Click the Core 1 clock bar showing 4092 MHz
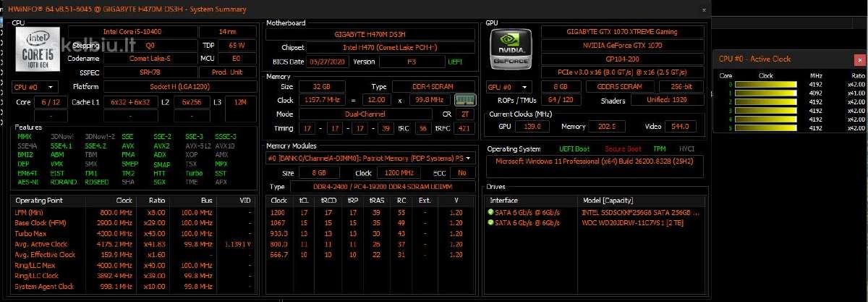 pyautogui.click(x=765, y=93)
